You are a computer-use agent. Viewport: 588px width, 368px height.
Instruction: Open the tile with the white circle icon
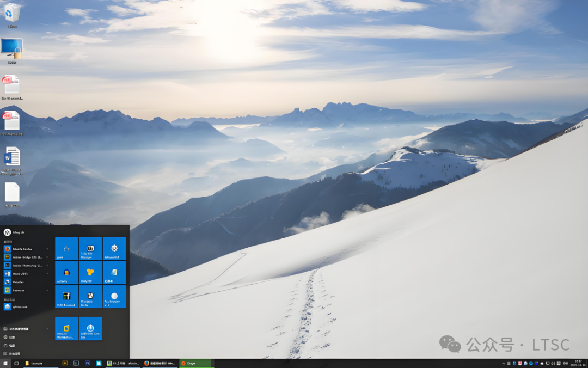[x=114, y=296]
